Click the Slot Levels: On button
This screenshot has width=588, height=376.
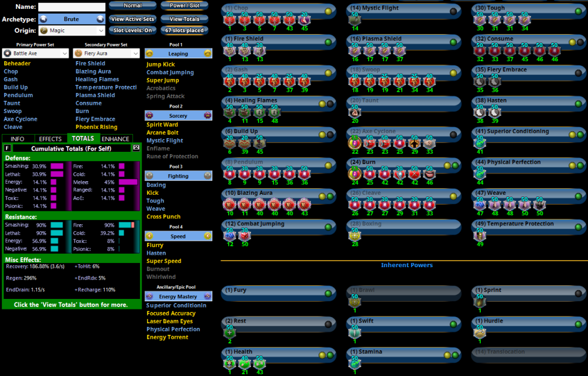pyautogui.click(x=132, y=31)
